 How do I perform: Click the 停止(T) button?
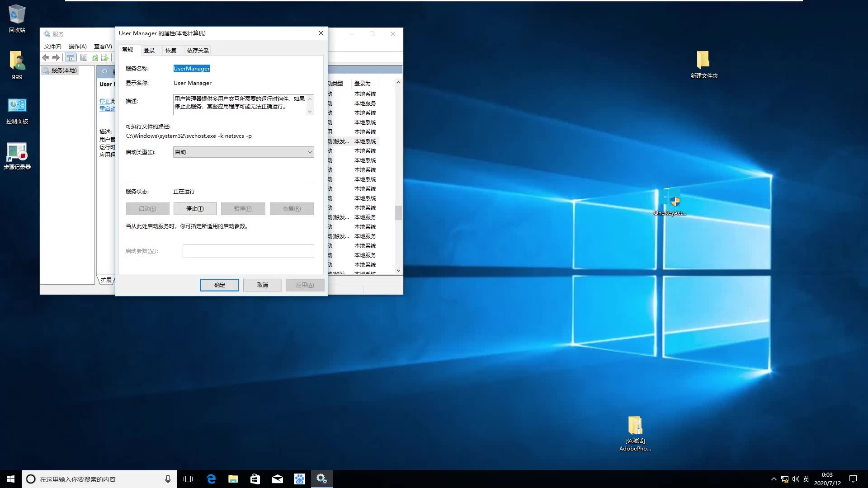point(195,208)
